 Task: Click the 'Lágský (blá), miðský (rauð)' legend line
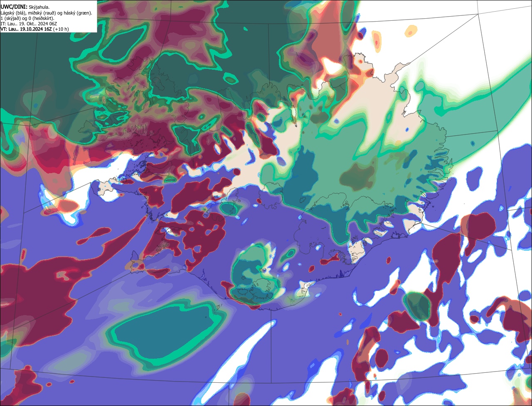click(x=47, y=13)
